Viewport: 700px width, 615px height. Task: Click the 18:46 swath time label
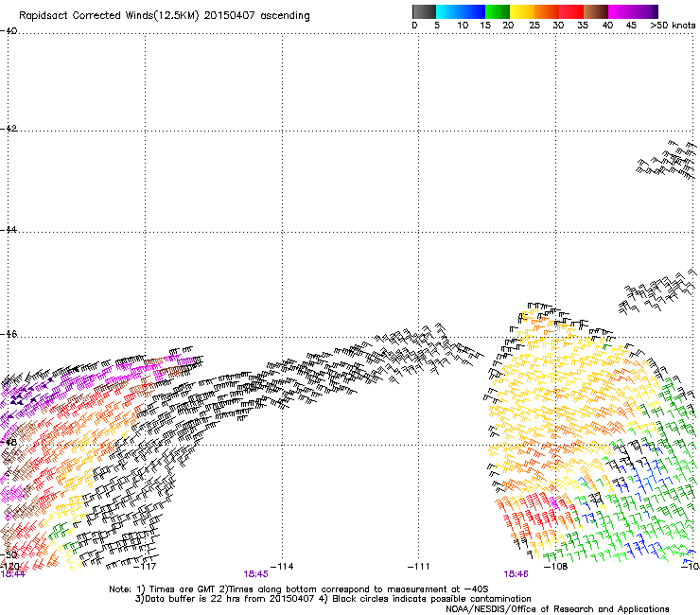coord(516,574)
